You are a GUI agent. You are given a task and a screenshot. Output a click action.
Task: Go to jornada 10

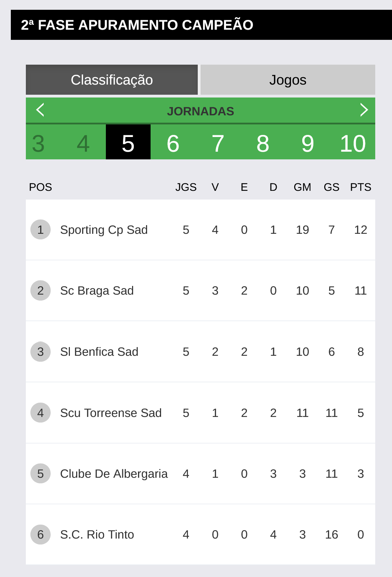(353, 143)
